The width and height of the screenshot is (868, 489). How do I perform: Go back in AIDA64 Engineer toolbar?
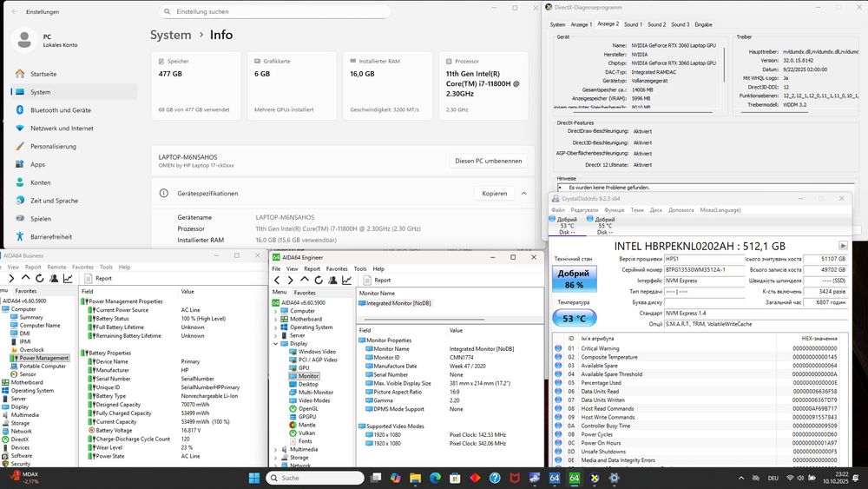pos(278,281)
